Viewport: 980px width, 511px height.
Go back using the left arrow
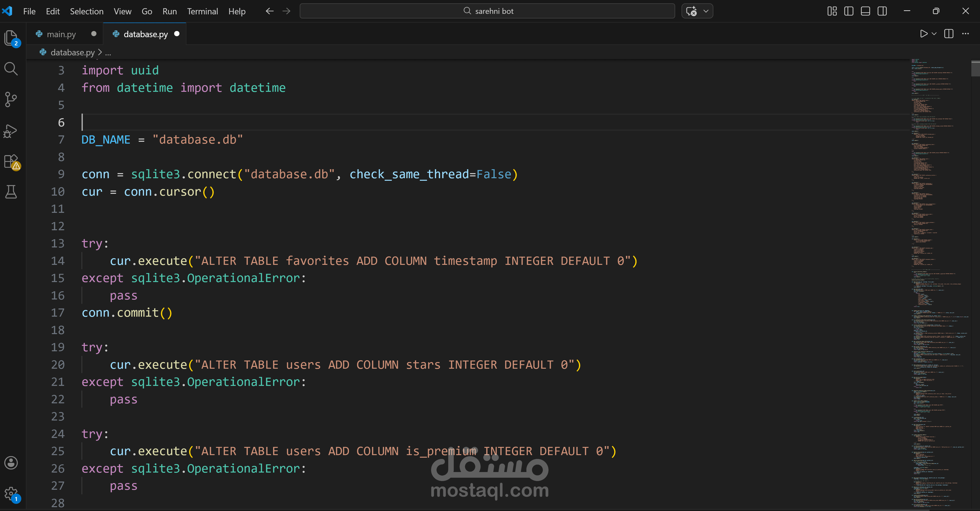[x=270, y=11]
